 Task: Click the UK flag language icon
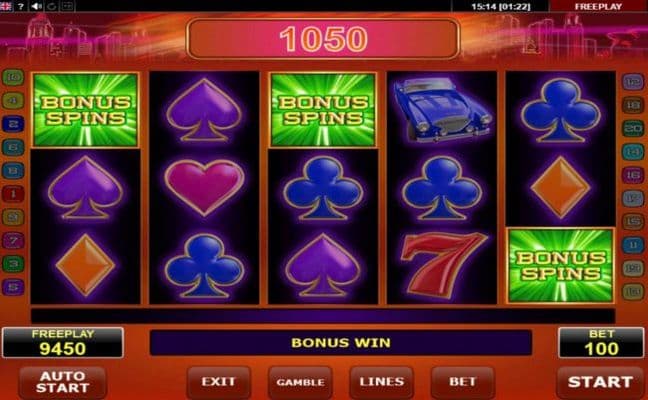coord(6,6)
